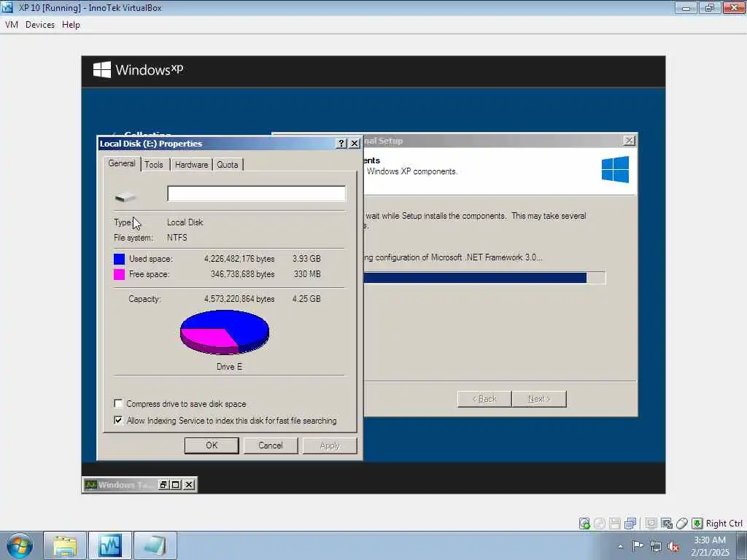Screen dimensions: 747x560
Task: Click the Windows Task Manager minimized window icon
Action: (90, 485)
